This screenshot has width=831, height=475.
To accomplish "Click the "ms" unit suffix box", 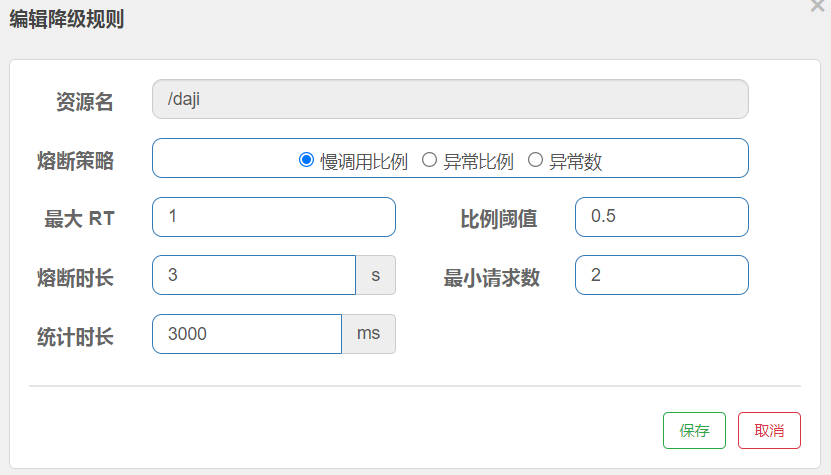I will [x=369, y=334].
